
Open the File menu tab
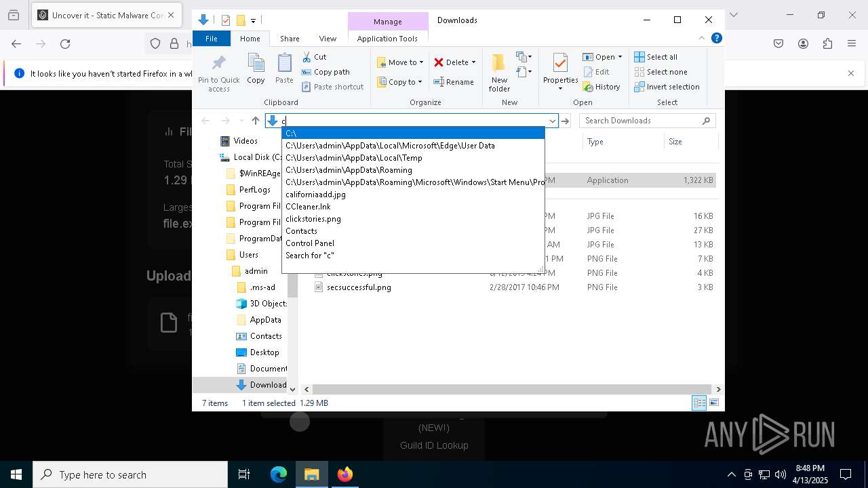click(212, 39)
